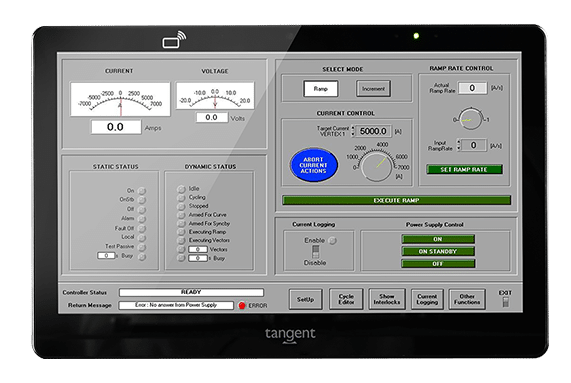Click the Executing Vectors indicator
Image resolution: width=571 pixels, height=383 pixels.
tap(181, 241)
